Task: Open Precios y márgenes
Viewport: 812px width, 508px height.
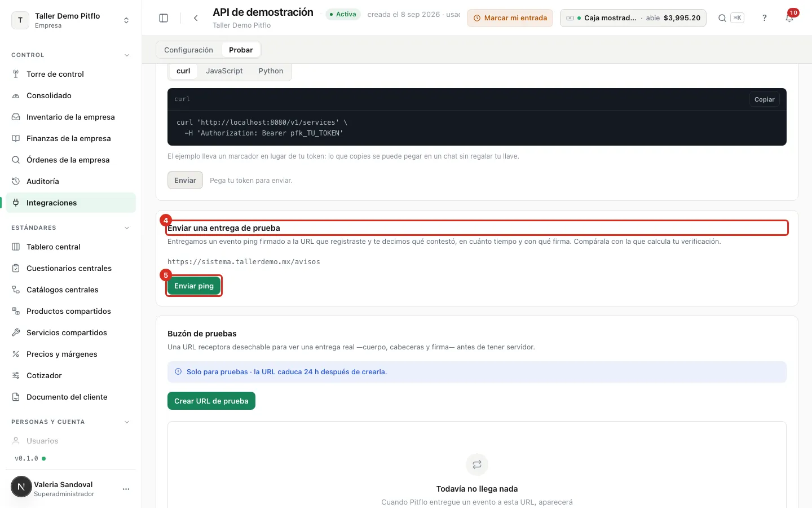Action: pos(70,354)
